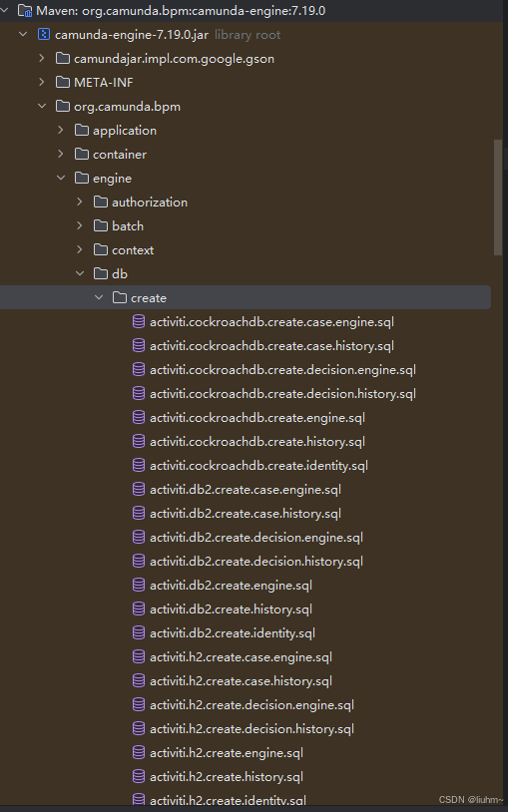This screenshot has width=508, height=812.
Task: Expand the application package
Action: (x=61, y=131)
